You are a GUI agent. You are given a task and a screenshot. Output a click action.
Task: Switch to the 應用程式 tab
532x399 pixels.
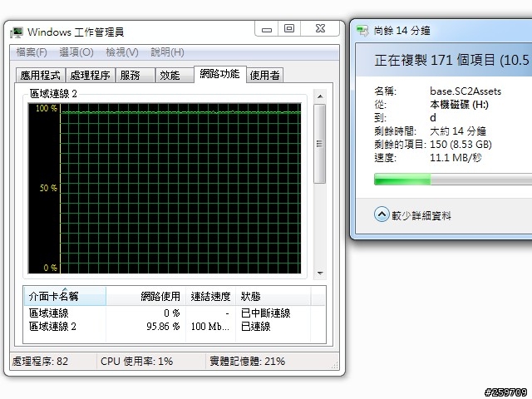(41, 75)
